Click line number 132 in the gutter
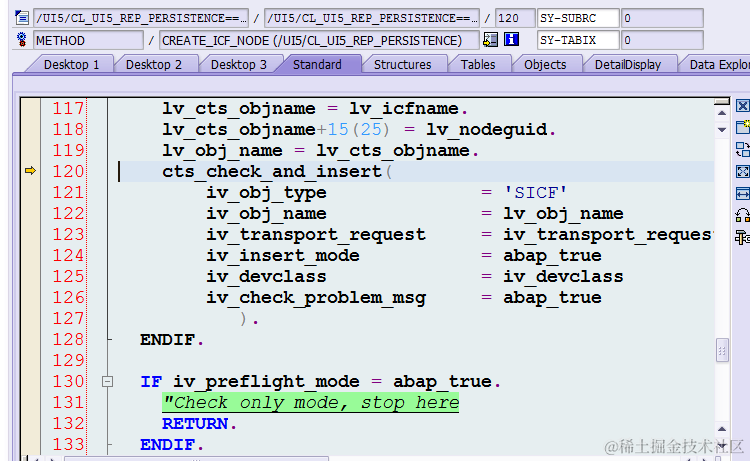750x461 pixels. pos(68,424)
